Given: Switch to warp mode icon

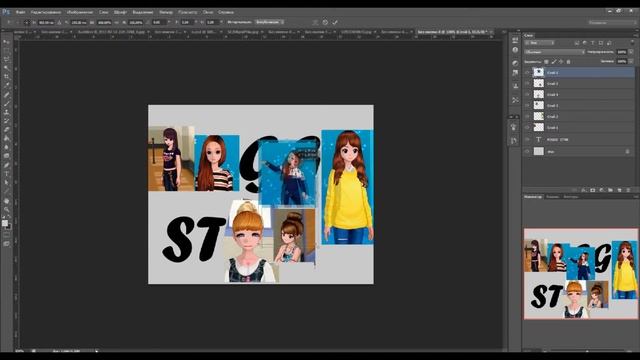Looking at the screenshot, I should 315,22.
